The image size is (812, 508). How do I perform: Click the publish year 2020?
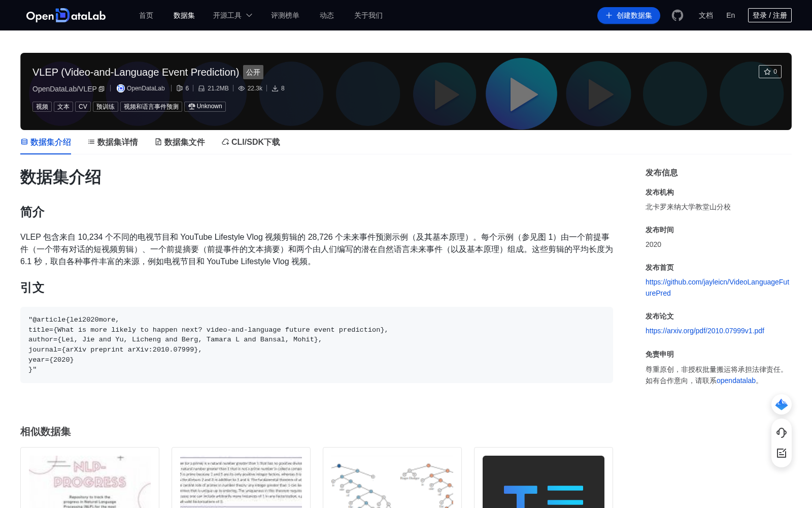tap(653, 244)
